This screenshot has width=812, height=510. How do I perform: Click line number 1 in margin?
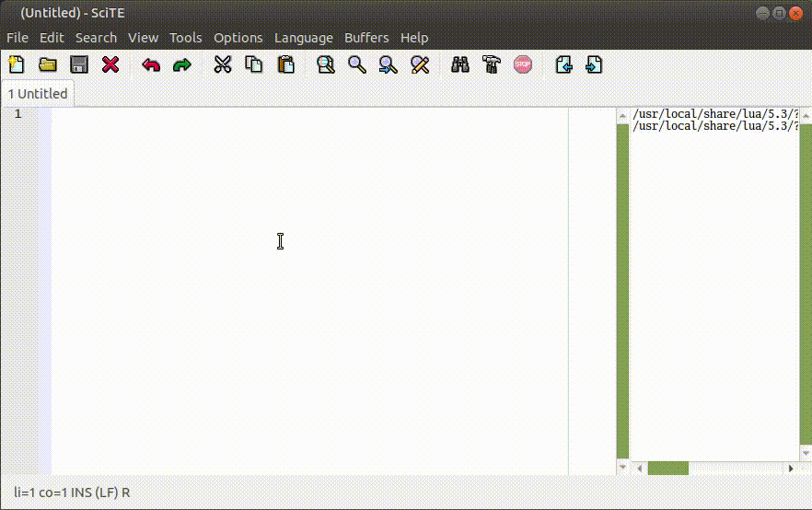(18, 114)
